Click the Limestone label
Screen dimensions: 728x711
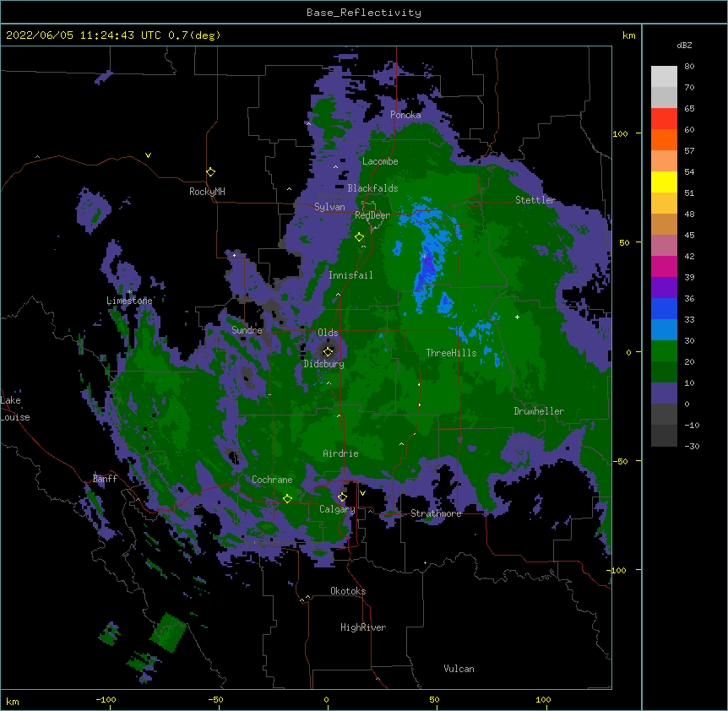click(x=129, y=301)
